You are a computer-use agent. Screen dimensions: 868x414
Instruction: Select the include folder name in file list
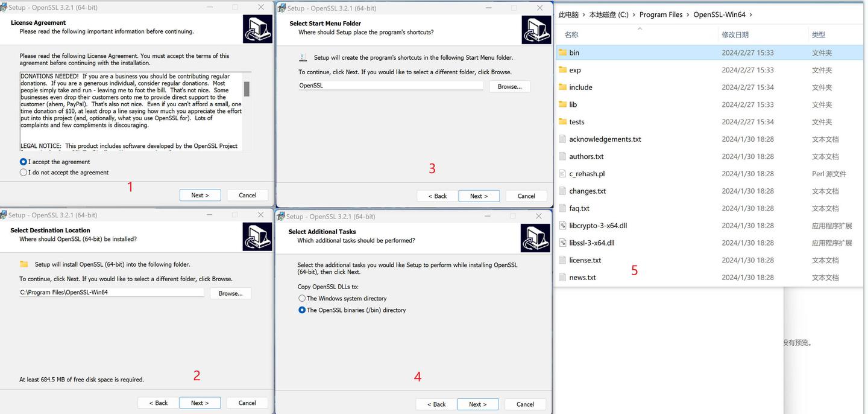coord(580,87)
